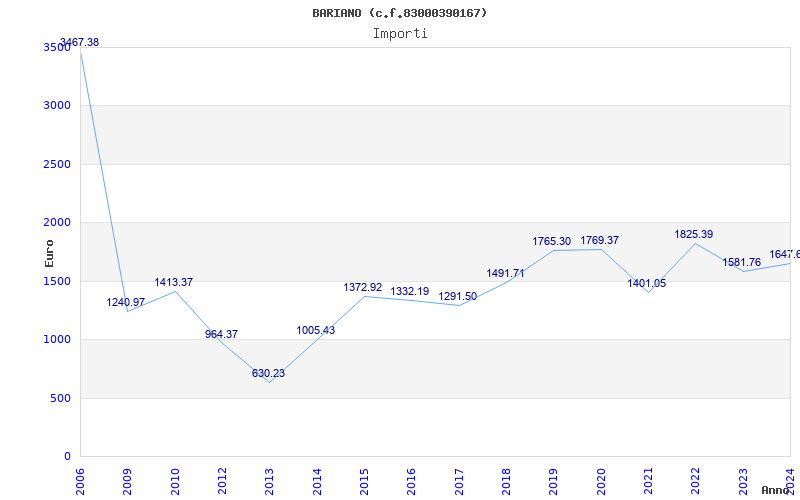Select the 2021 year label
This screenshot has height=500, width=800.
(x=648, y=482)
